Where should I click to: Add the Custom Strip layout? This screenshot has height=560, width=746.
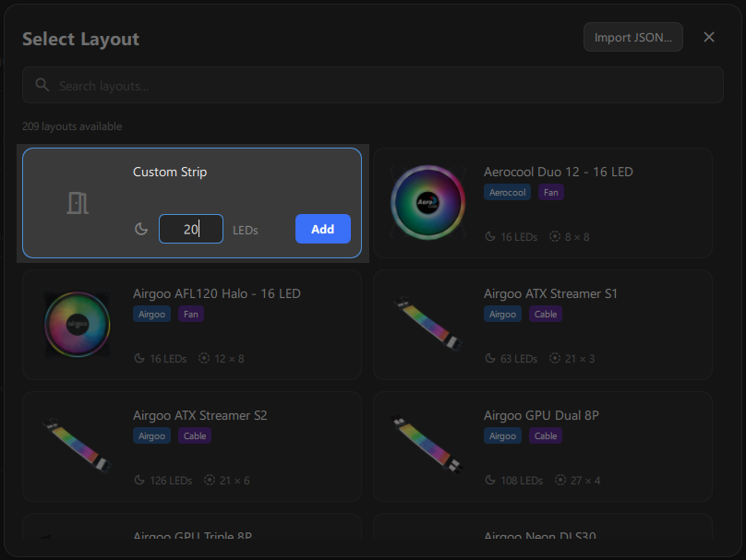click(323, 229)
